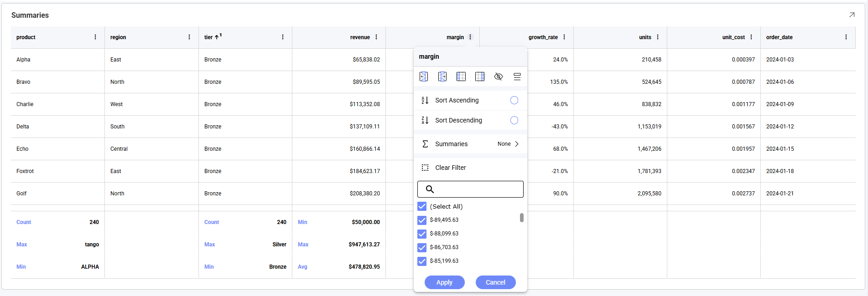The image size is (868, 296).
Task: Click margin column menu dots
Action: point(470,37)
